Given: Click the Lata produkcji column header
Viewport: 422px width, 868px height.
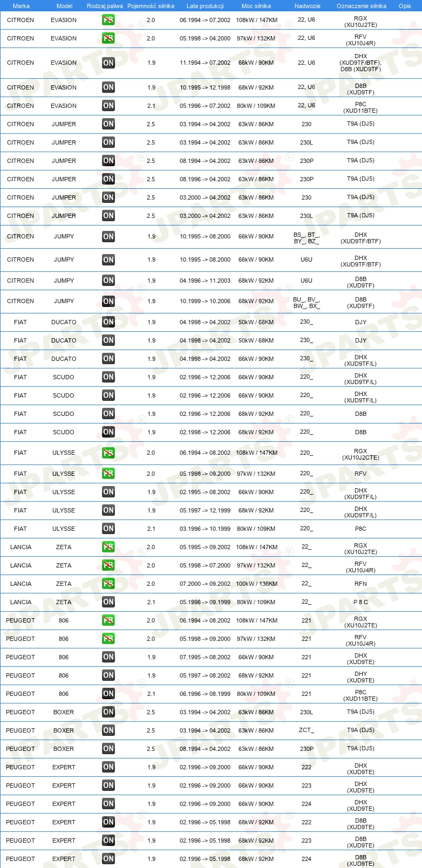Looking at the screenshot, I should 205,6.
